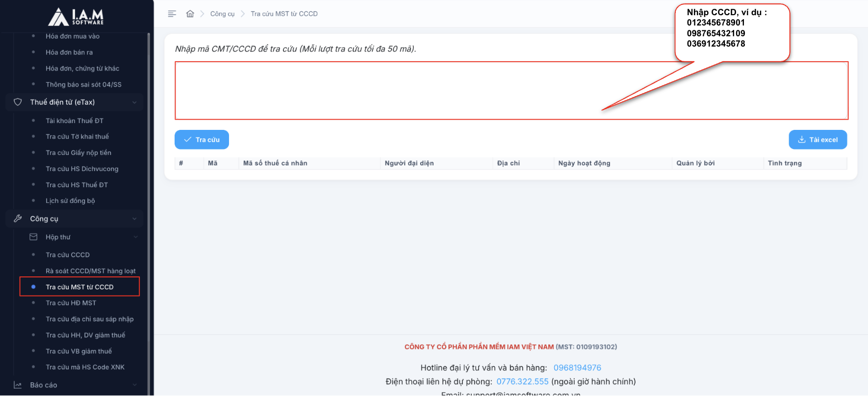Click the sidebar vertical scrollbar

click(149, 196)
